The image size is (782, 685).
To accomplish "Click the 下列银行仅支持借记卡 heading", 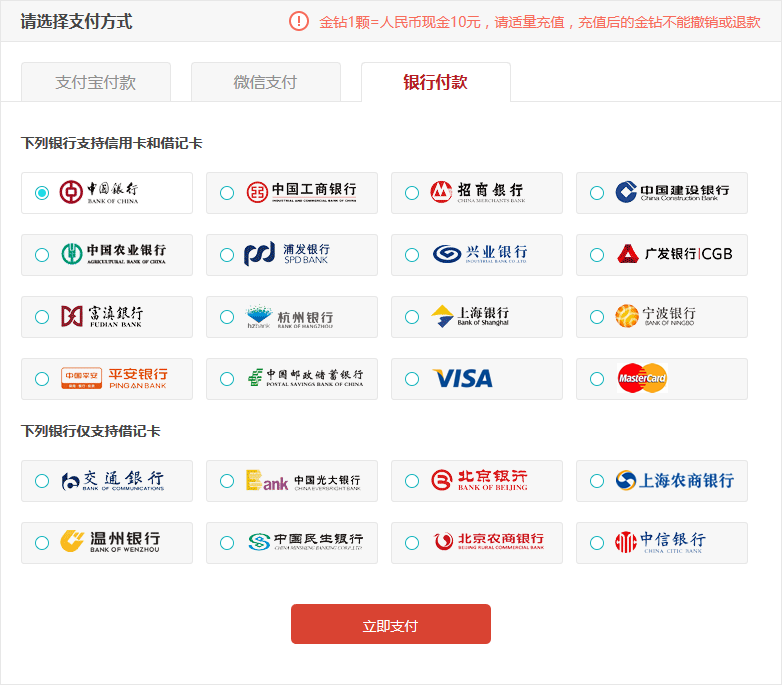I will point(91,431).
